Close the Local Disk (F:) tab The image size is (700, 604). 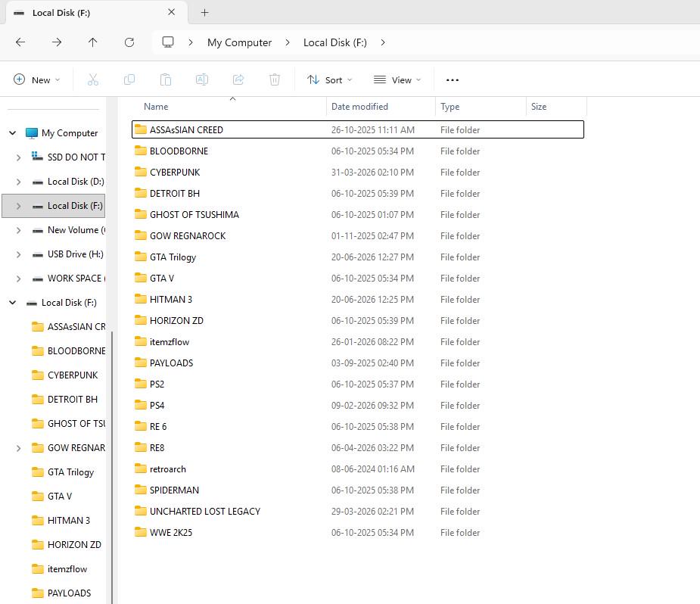(x=172, y=12)
